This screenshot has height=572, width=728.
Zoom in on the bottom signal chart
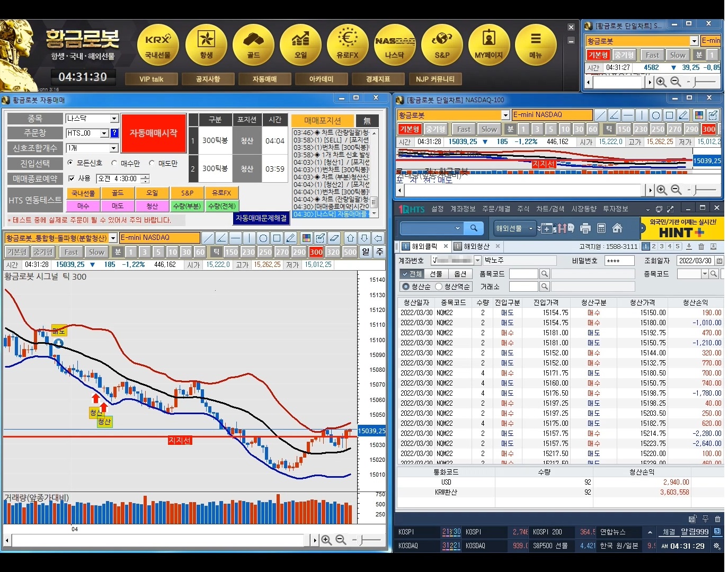click(326, 540)
